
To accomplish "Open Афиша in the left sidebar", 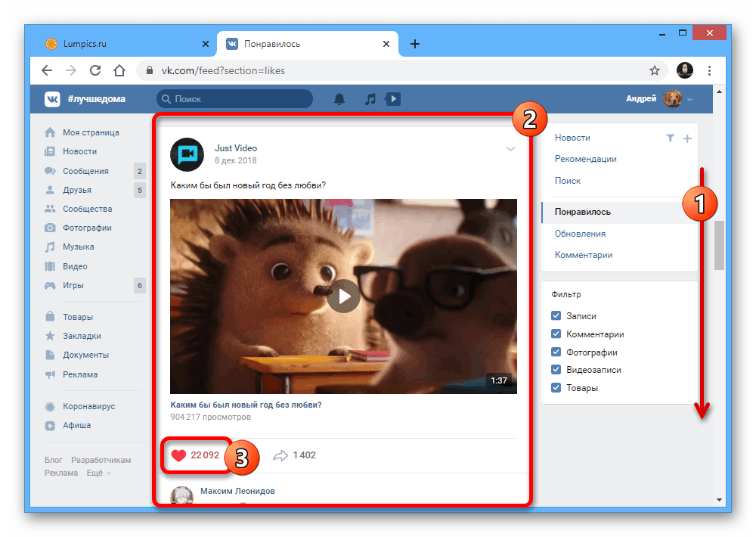I will tap(76, 425).
